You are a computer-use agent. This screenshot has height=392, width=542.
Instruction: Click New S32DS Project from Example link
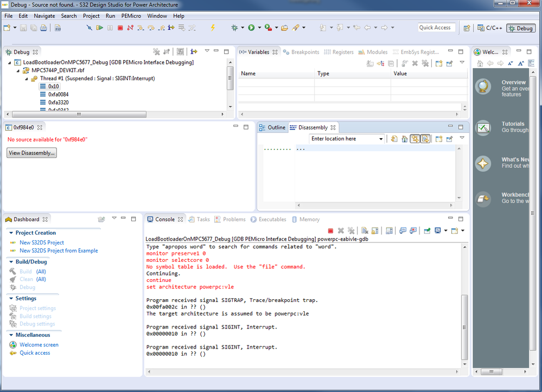coord(59,250)
